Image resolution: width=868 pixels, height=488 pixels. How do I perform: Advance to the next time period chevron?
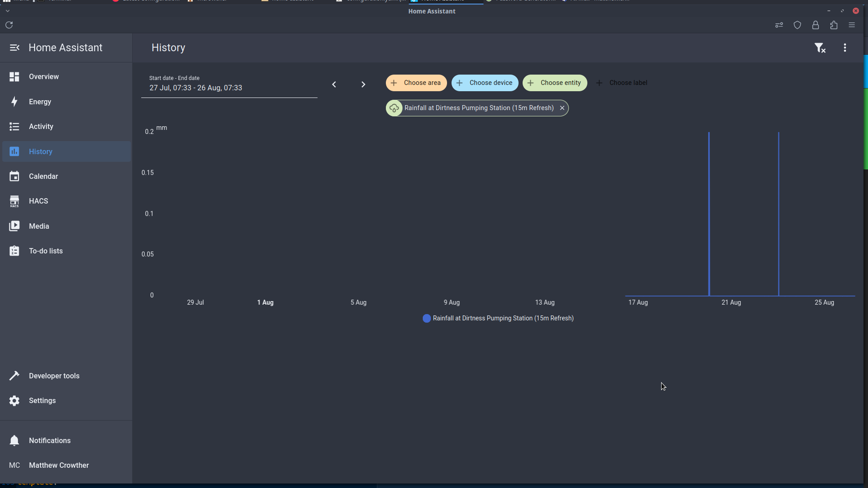[363, 84]
